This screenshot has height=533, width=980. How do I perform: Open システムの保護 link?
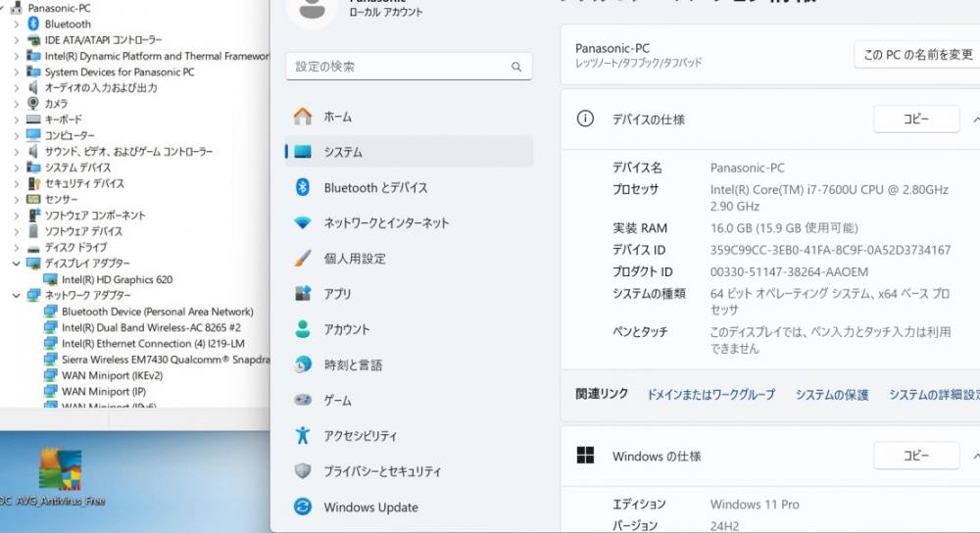832,394
